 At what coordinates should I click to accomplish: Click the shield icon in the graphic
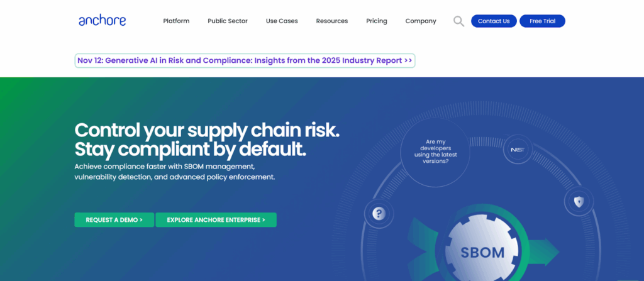pos(579,202)
